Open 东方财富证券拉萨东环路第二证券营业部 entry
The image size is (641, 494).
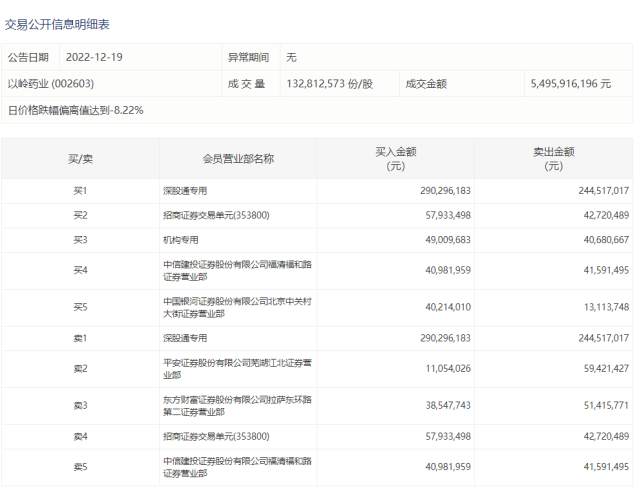tap(230, 406)
